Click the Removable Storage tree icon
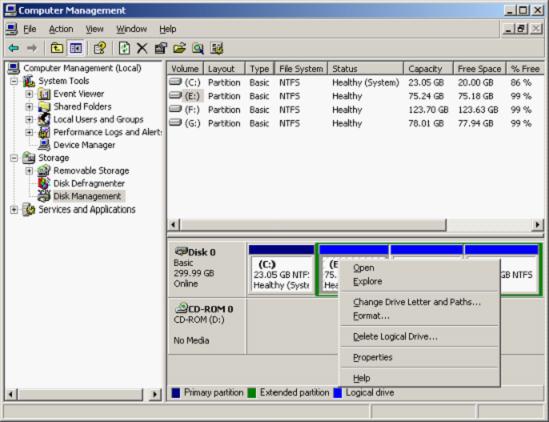The height and width of the screenshot is (422, 549). pos(44,171)
